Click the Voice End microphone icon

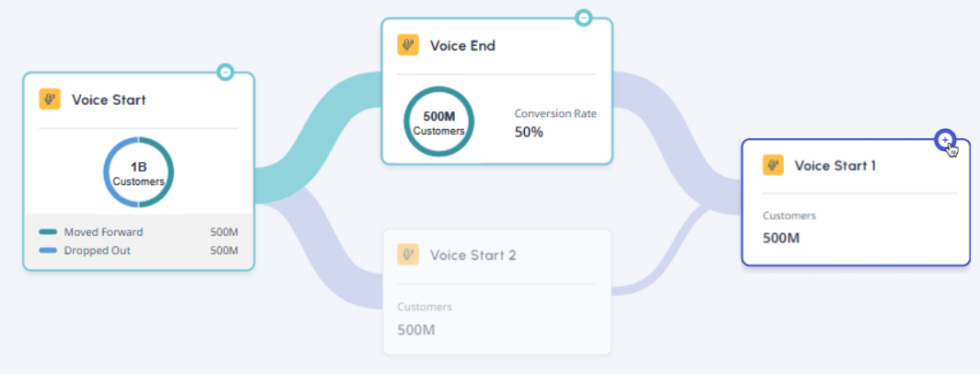point(407,45)
